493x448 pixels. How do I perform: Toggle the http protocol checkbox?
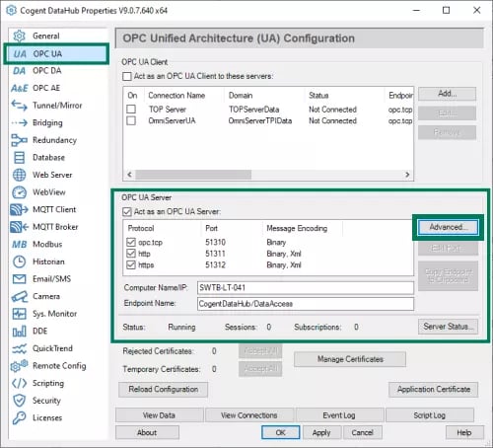[131, 254]
